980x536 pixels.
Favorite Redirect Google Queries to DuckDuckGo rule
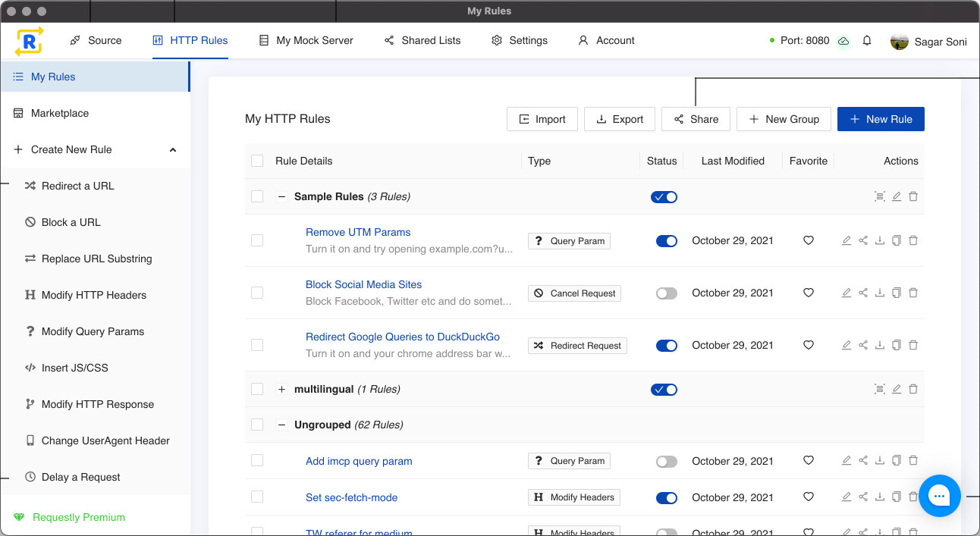coord(809,345)
